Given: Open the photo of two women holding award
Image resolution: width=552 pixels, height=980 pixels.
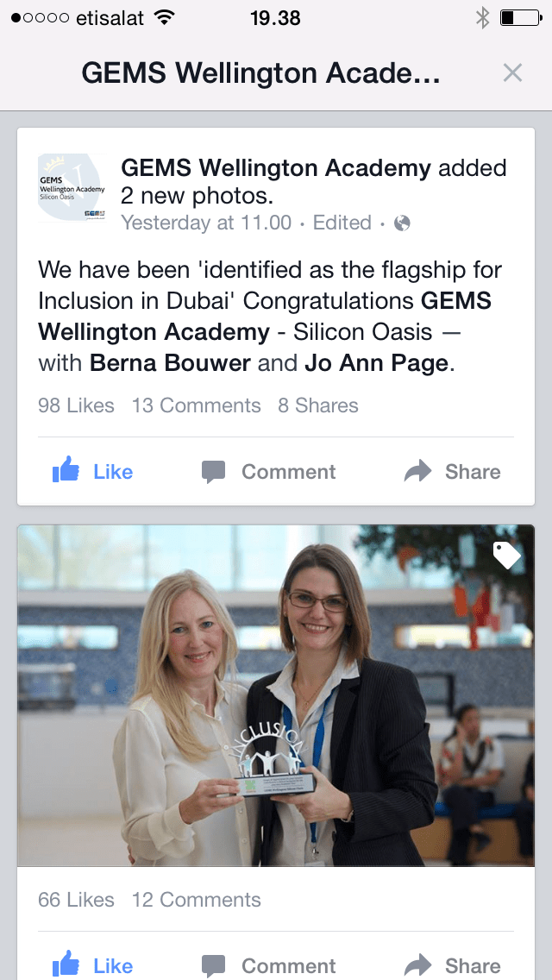Looking at the screenshot, I should click(276, 695).
